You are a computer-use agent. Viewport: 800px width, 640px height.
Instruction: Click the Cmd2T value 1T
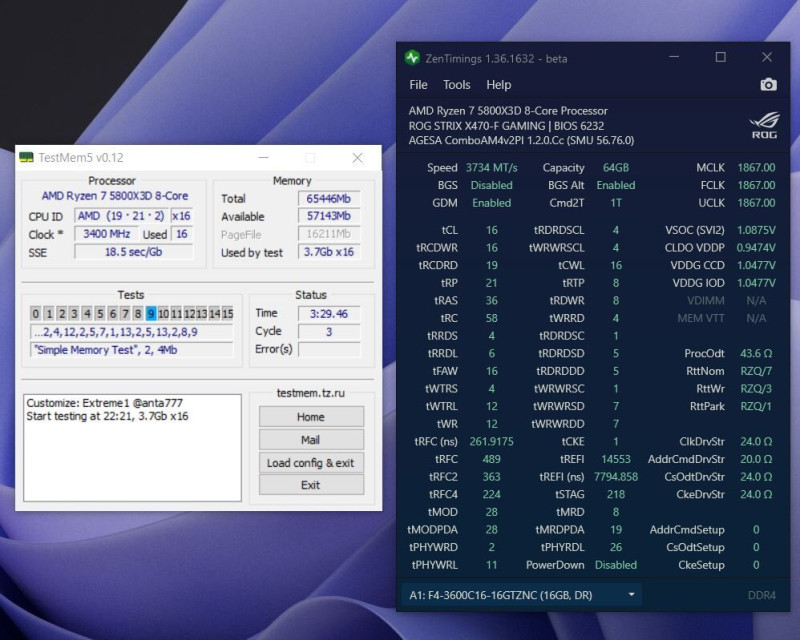616,203
